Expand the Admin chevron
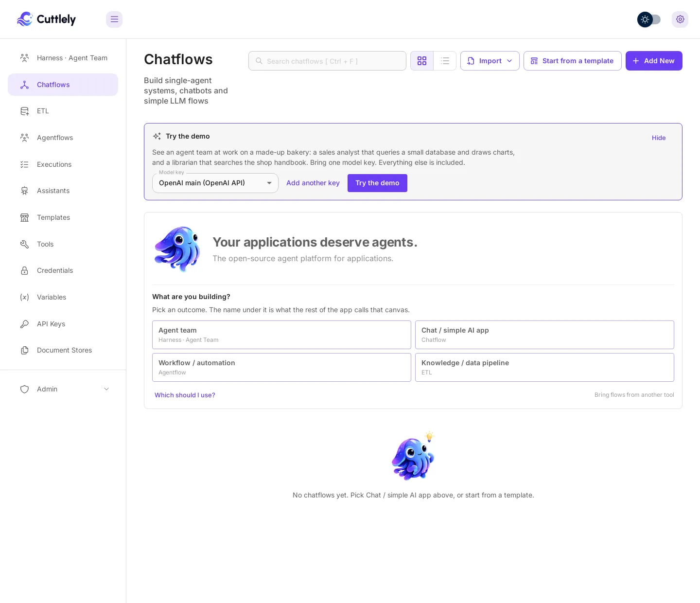Image resolution: width=700 pixels, height=603 pixels. point(106,389)
